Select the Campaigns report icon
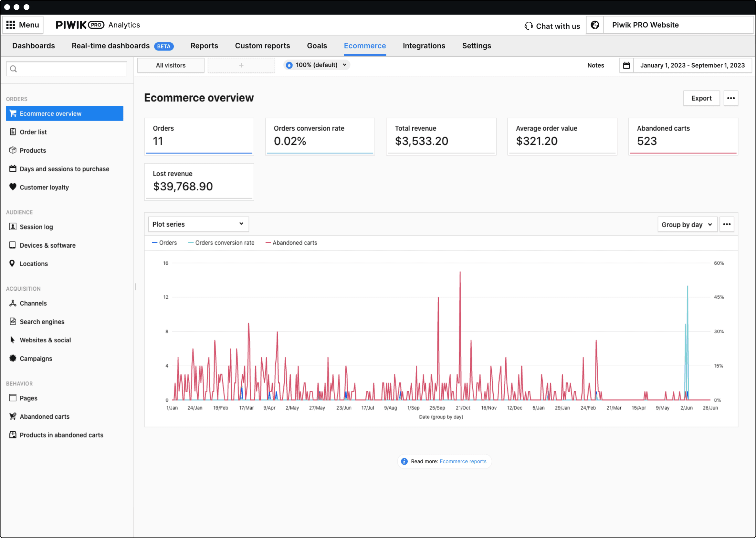The width and height of the screenshot is (756, 538). (x=13, y=358)
